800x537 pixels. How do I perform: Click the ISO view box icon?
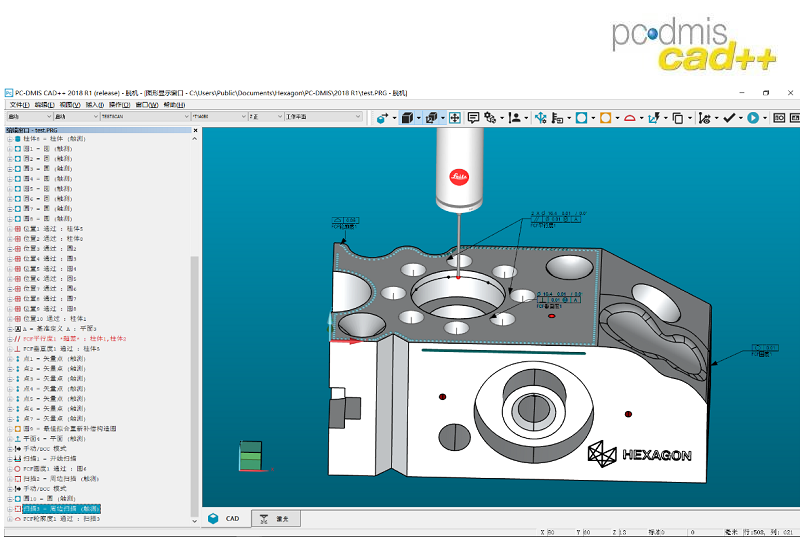[x=779, y=118]
